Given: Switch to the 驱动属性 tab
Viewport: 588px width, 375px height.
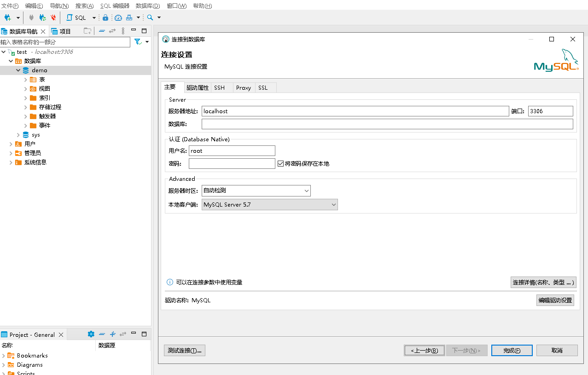Looking at the screenshot, I should point(198,87).
